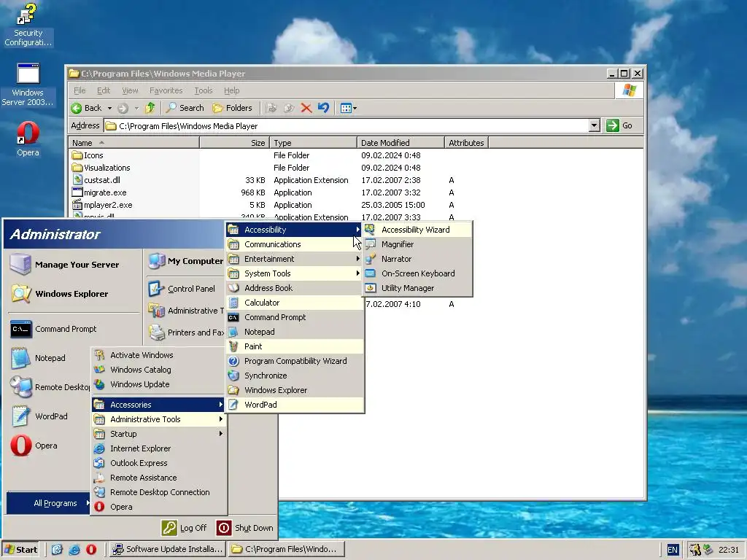This screenshot has width=747, height=560.
Task: Click the Delete icon in Explorer toolbar
Action: (x=306, y=108)
